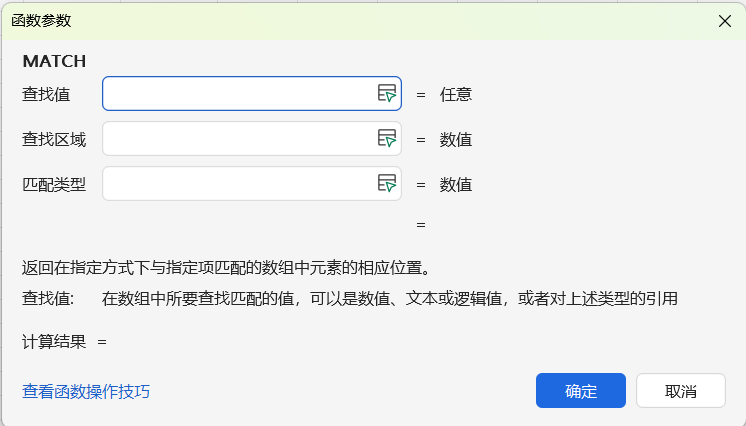Close the 函数参数 dialog
Screen dimensions: 746x426
(725, 21)
